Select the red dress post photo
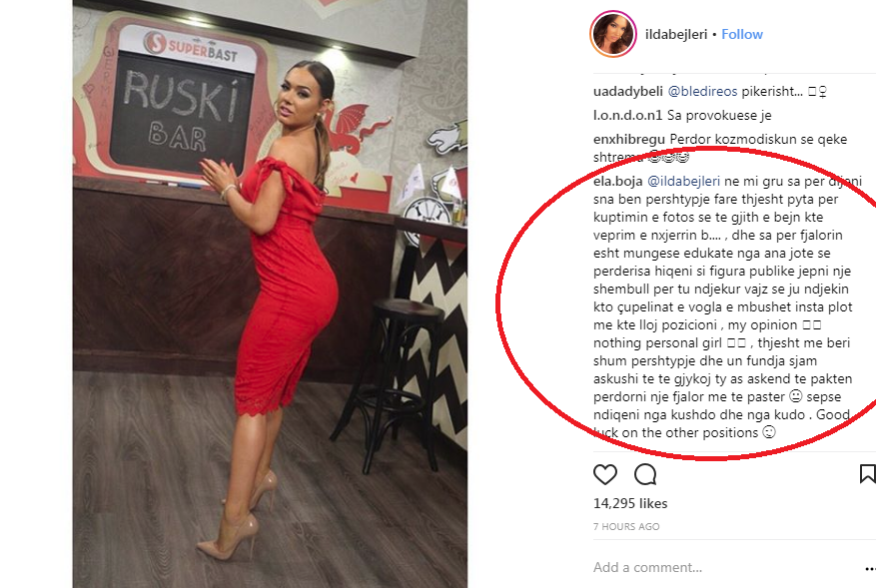This screenshot has width=876, height=588. click(270, 294)
